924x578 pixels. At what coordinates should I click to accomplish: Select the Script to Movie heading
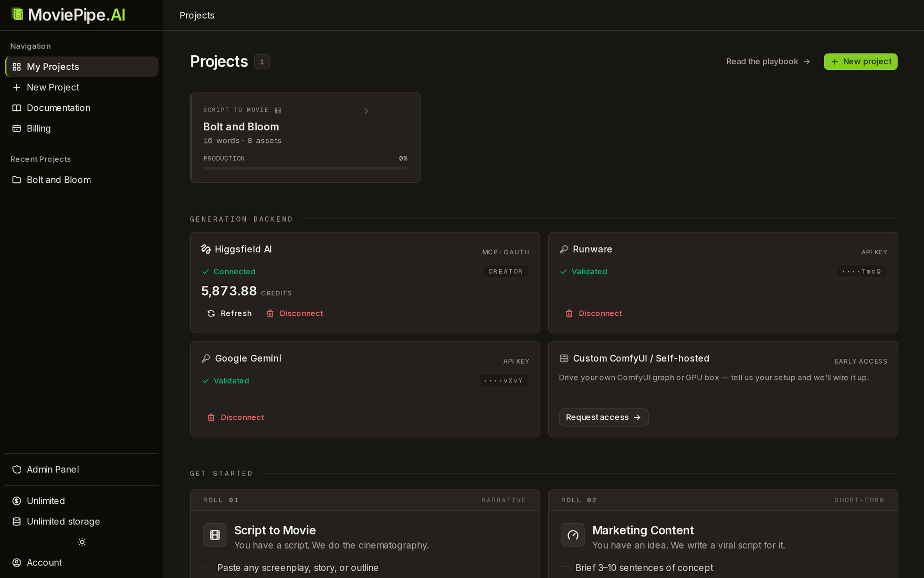click(x=275, y=530)
